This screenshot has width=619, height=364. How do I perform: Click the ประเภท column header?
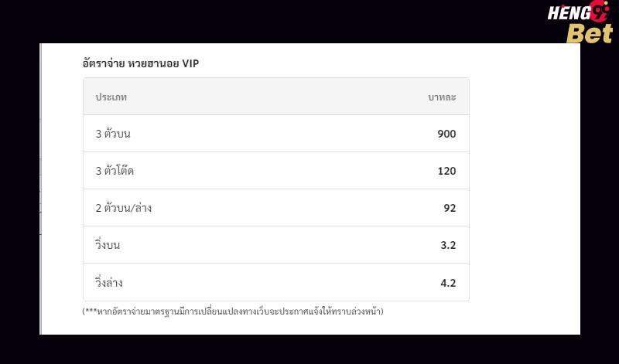[x=111, y=97]
